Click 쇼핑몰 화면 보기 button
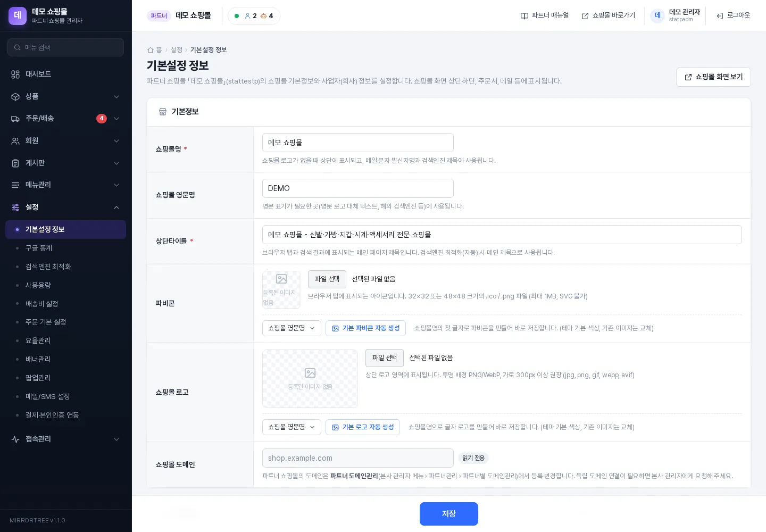The width and height of the screenshot is (766, 532). (x=713, y=77)
